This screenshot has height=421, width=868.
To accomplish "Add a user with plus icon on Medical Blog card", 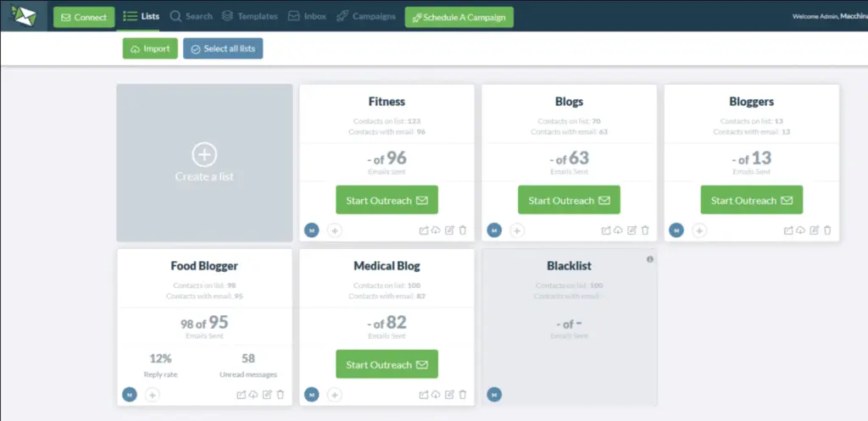I will pyautogui.click(x=334, y=395).
